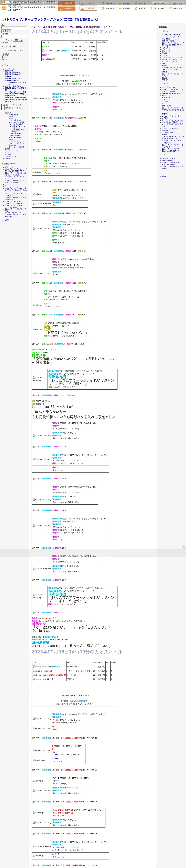Open ヴァイオレット in update history

tap(167, 49)
